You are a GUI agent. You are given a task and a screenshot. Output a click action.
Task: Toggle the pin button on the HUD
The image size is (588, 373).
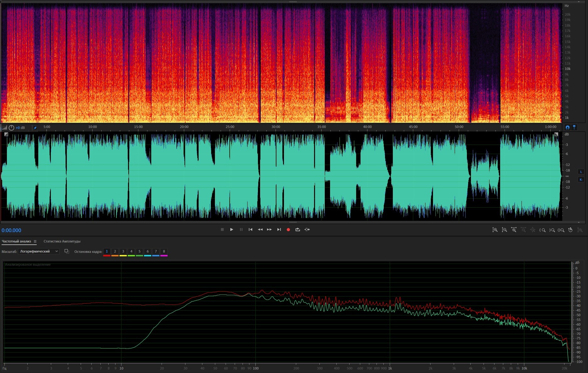35,128
